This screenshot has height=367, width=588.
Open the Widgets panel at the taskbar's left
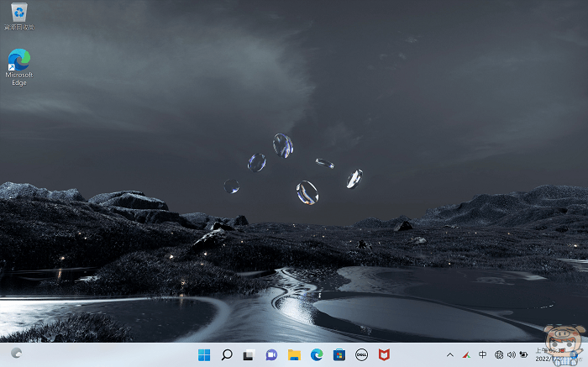[x=16, y=354]
